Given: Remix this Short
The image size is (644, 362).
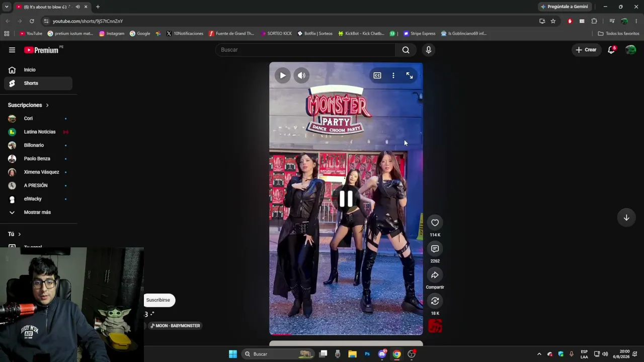Looking at the screenshot, I should pos(435,301).
